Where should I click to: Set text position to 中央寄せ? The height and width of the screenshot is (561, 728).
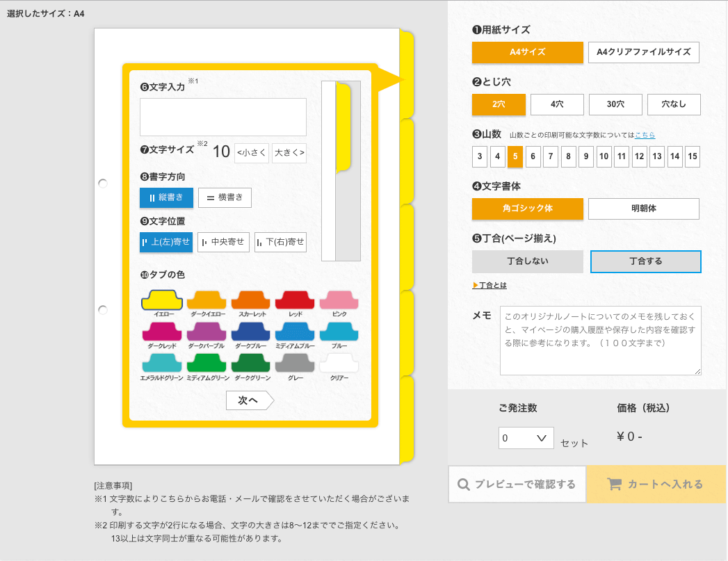click(223, 242)
